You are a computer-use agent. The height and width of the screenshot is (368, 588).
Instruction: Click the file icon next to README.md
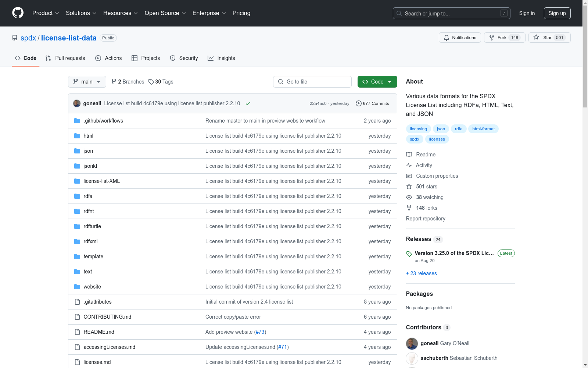point(77,332)
